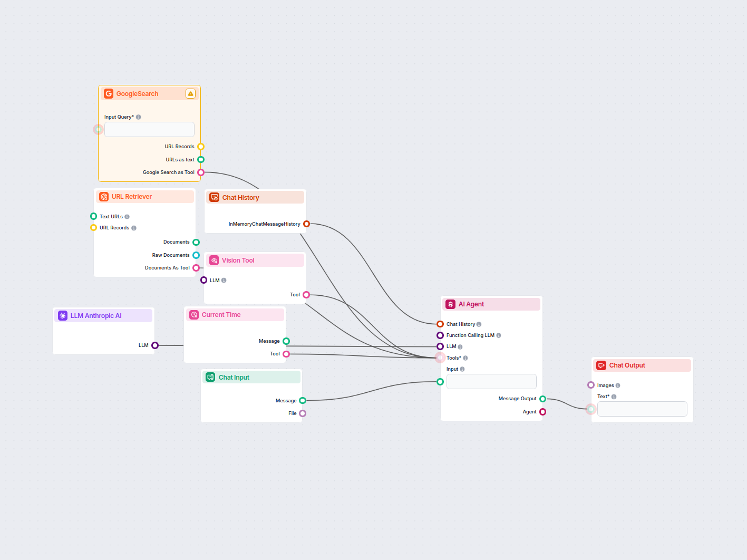Select the Google Search as Tool output port
747x560 pixels.
click(201, 172)
